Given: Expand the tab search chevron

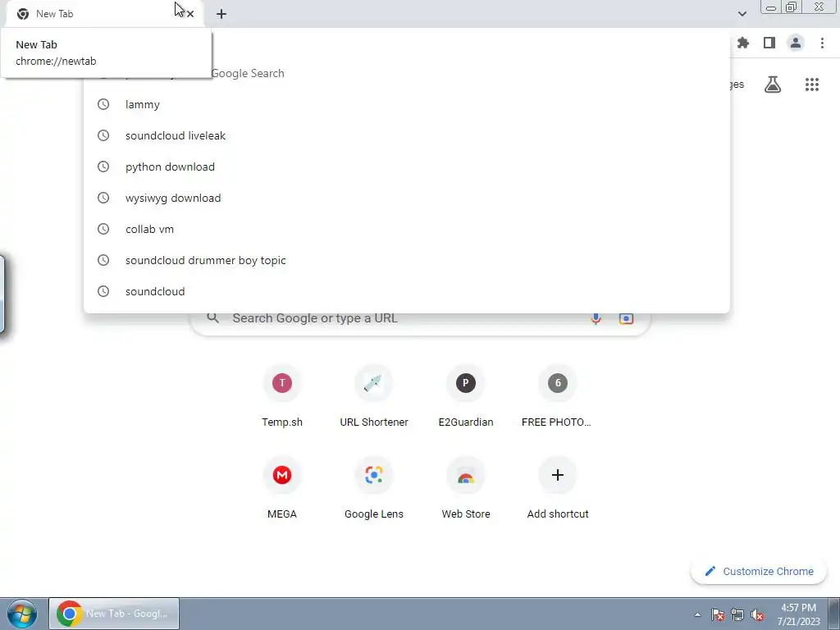Looking at the screenshot, I should [x=742, y=14].
